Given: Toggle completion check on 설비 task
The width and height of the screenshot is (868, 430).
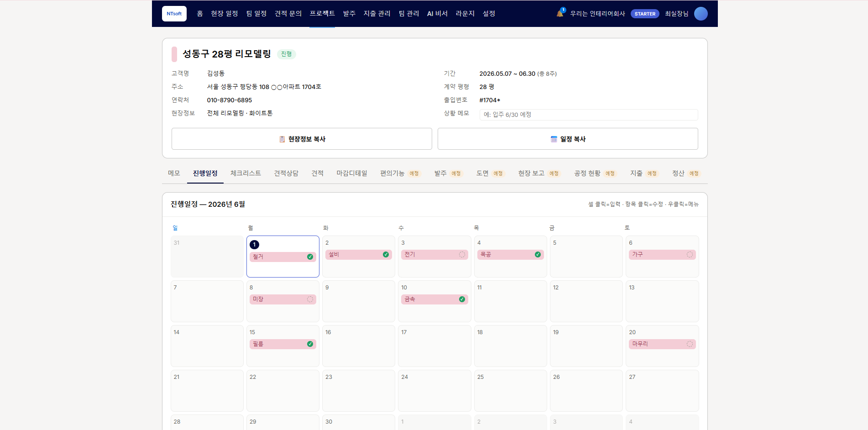Looking at the screenshot, I should (386, 255).
